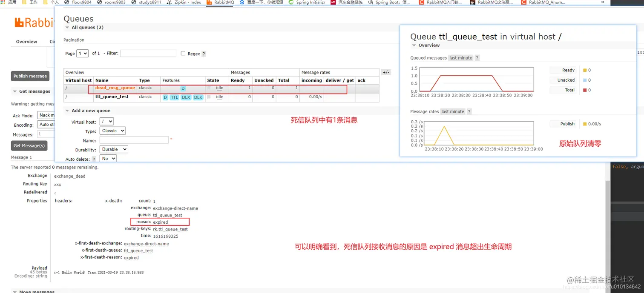
Task: Open the dead_msg_queue link
Action: (x=115, y=88)
